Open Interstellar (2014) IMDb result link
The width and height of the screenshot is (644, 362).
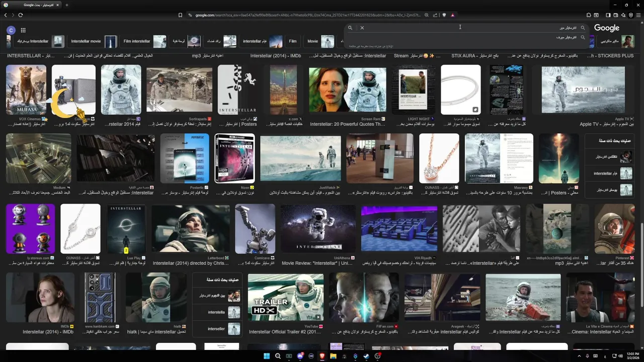(48, 332)
